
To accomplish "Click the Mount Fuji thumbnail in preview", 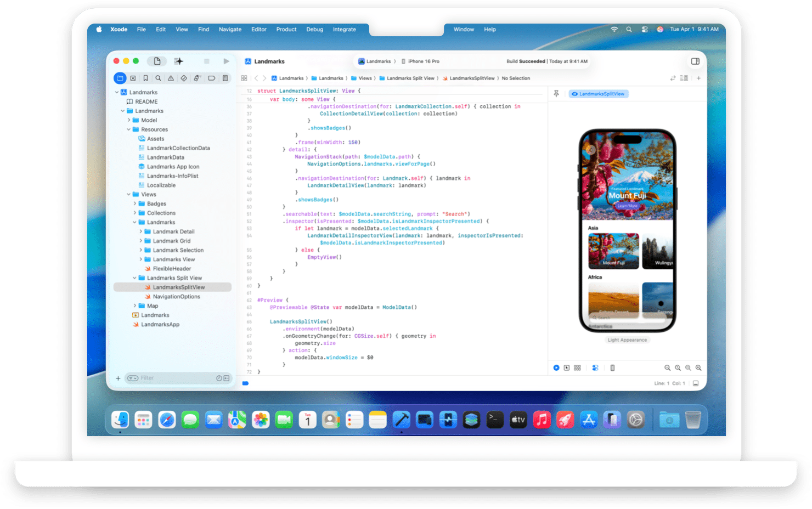I will point(613,251).
